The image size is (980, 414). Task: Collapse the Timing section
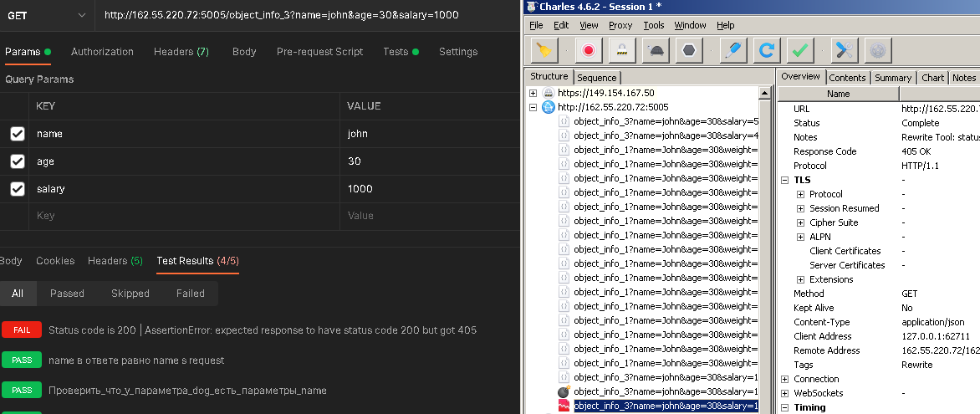[x=785, y=408]
